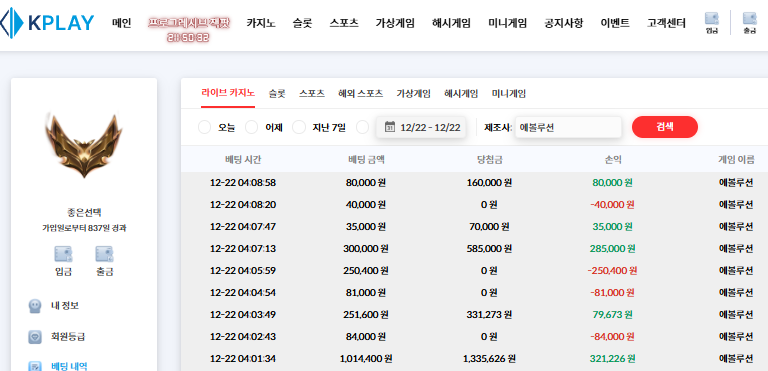Switch to 미니게임 tab in betting history

coord(509,93)
